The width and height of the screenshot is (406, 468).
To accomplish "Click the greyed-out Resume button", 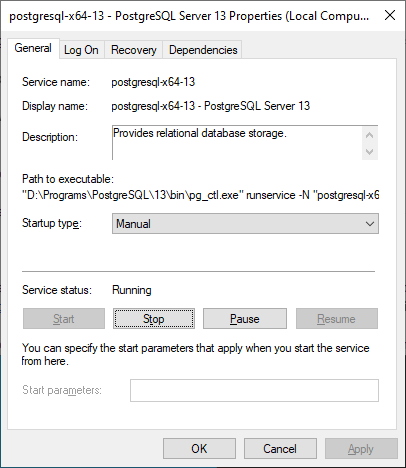I will (337, 319).
